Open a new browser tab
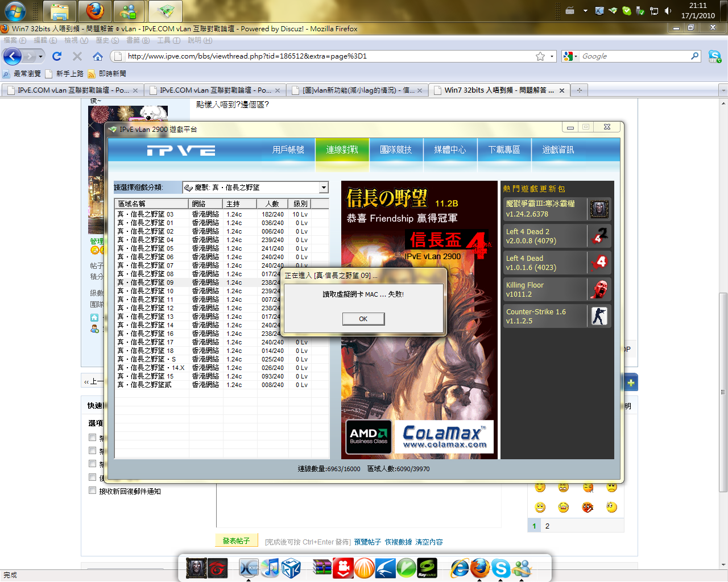Viewport: 728px width, 582px height. (x=580, y=90)
